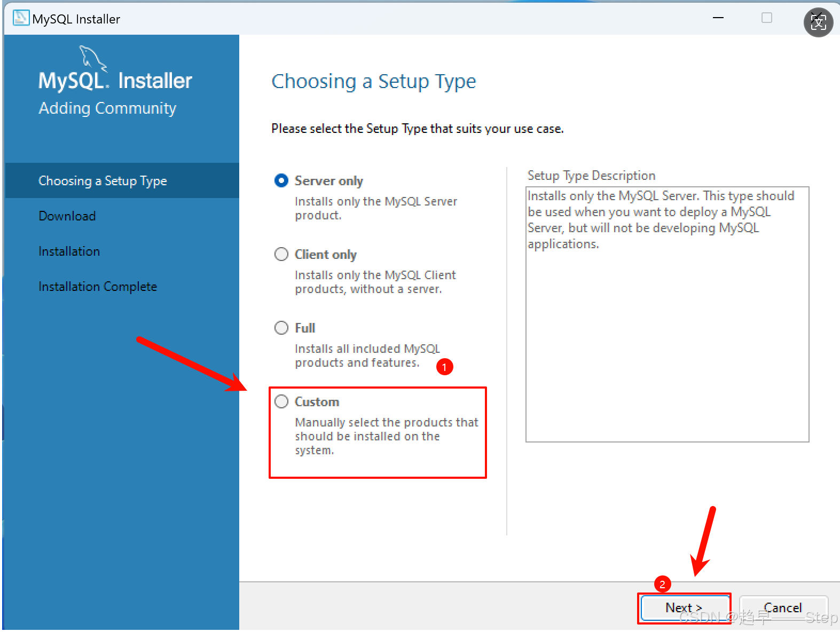
Task: Click 'Manually select the products' description text
Action: [387, 436]
